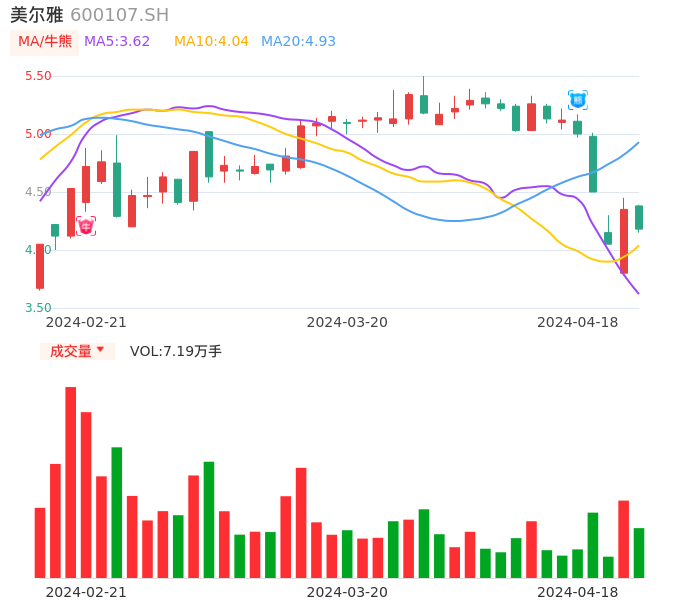Select the tallest red volume bar
This screenshot has height=606, width=686.
click(71, 482)
